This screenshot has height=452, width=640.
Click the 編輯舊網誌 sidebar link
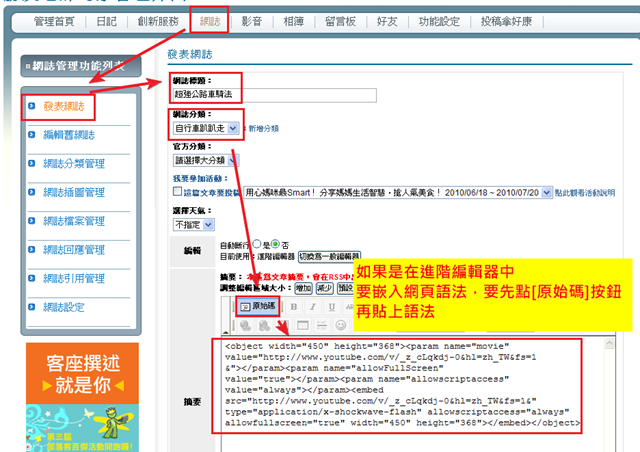coord(69,135)
